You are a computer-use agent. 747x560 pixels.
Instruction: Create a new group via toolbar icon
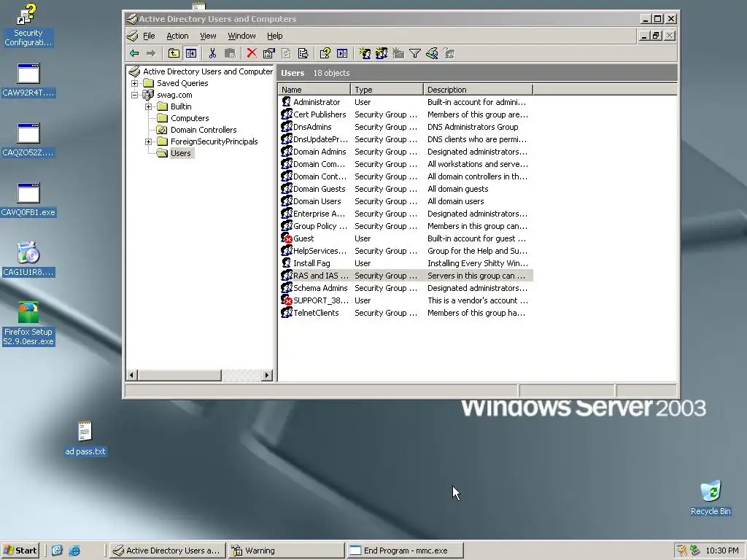point(381,53)
